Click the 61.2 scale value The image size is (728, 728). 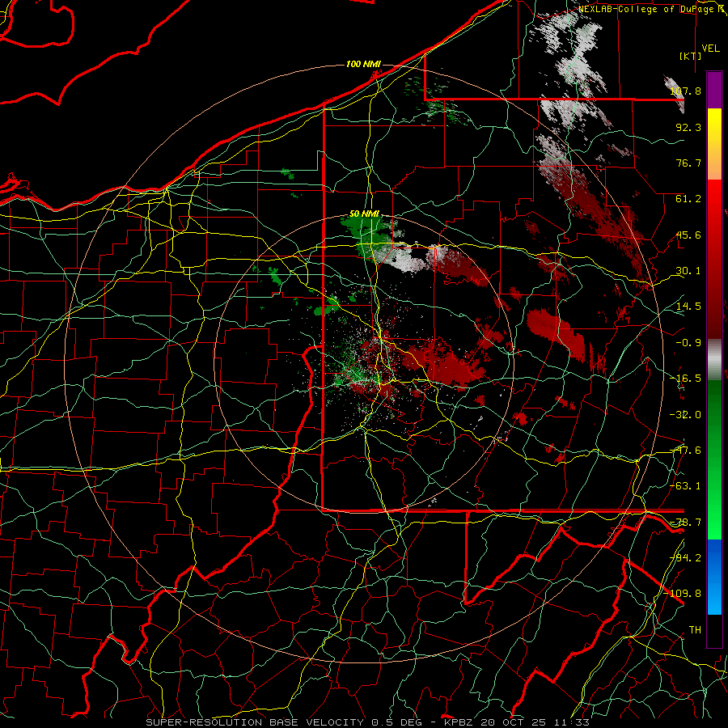tap(688, 199)
